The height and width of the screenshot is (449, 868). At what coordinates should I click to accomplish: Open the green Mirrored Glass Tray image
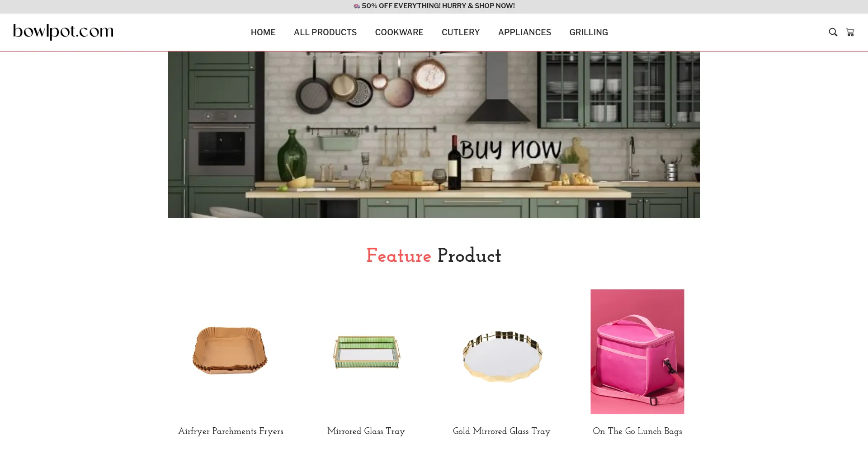point(366,352)
